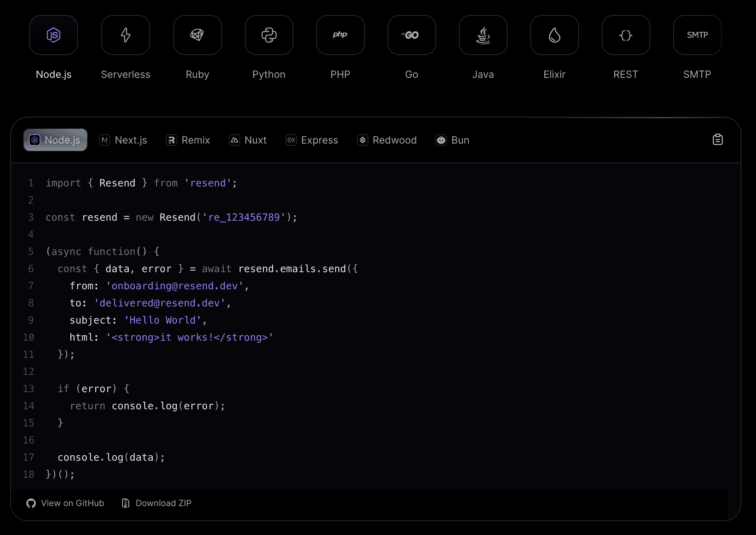Click 'if (error) {' on line 13
This screenshot has width=756, height=535.
(x=94, y=389)
